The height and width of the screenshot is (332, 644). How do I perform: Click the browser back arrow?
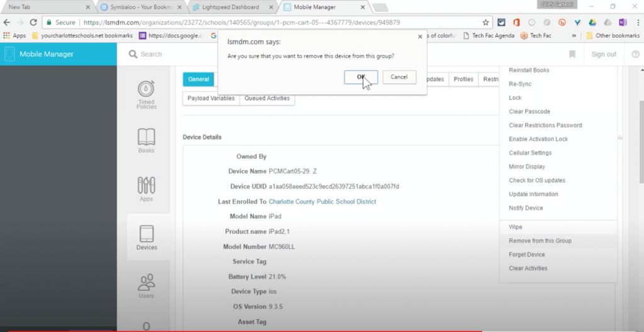tap(7, 22)
